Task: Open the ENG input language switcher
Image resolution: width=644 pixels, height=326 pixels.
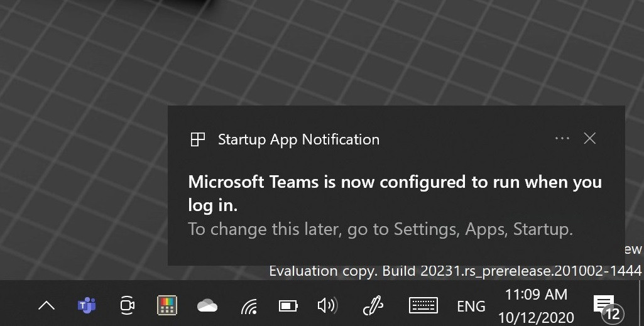Action: [471, 307]
